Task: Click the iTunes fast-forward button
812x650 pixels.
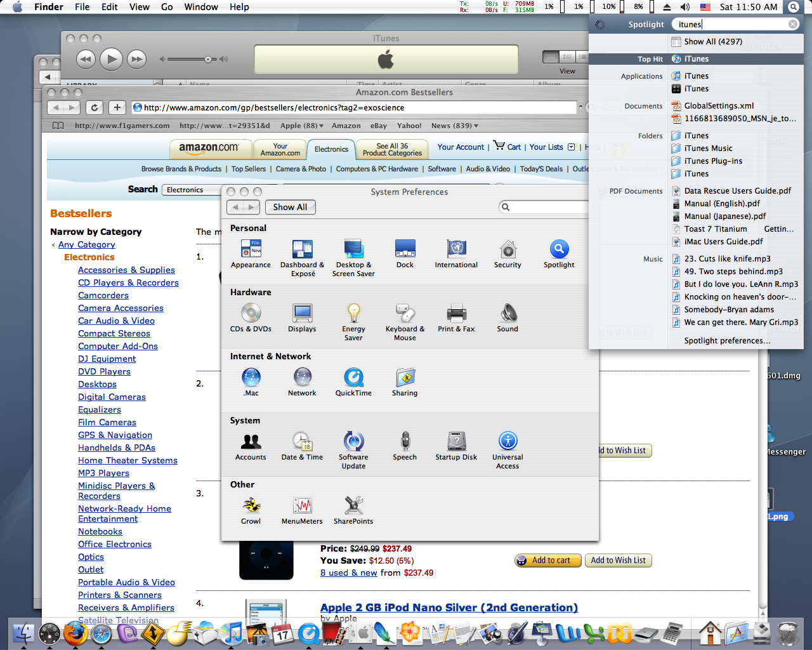Action: coord(136,59)
